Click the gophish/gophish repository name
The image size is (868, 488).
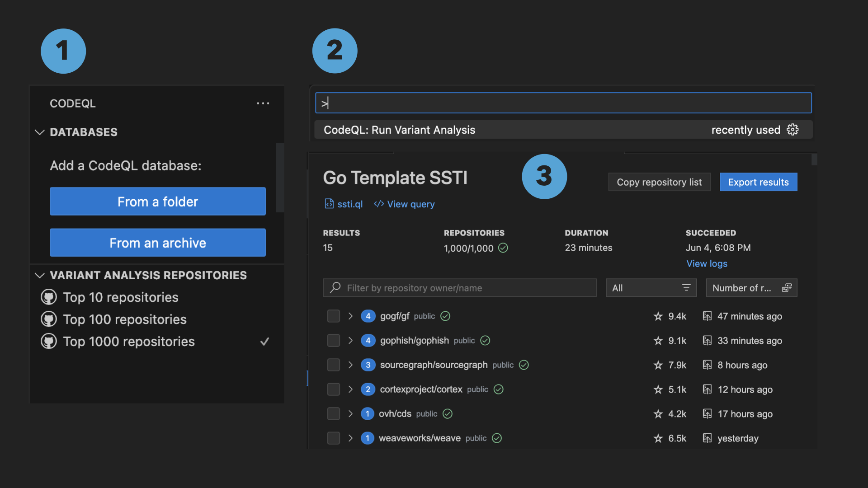[414, 340]
